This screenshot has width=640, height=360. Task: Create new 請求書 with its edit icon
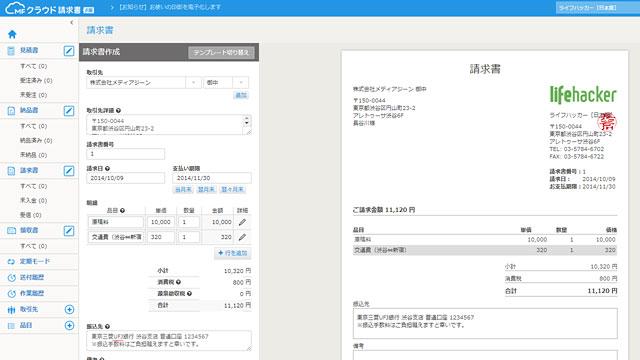coord(69,171)
